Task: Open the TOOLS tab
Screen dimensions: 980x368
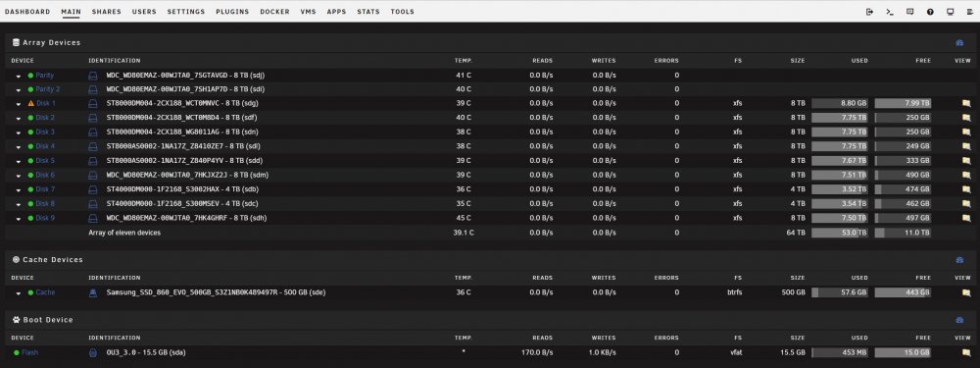Action: pos(403,12)
